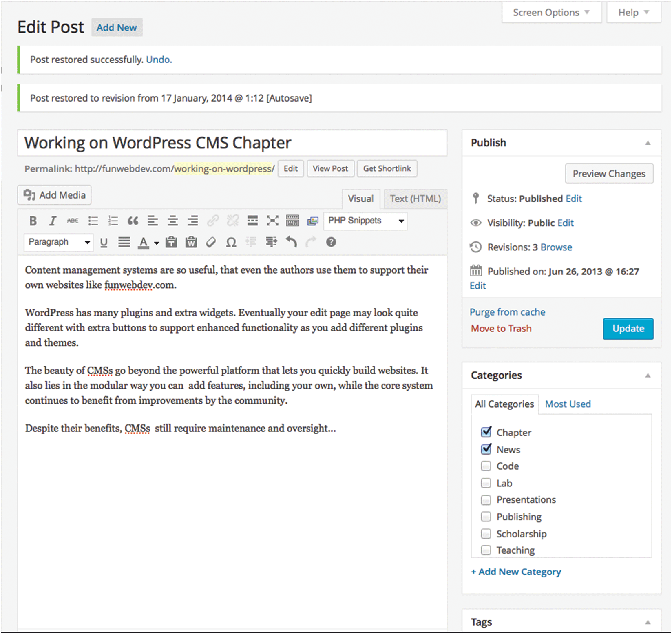
Task: Enable the Teaching category checkbox
Action: 486,550
